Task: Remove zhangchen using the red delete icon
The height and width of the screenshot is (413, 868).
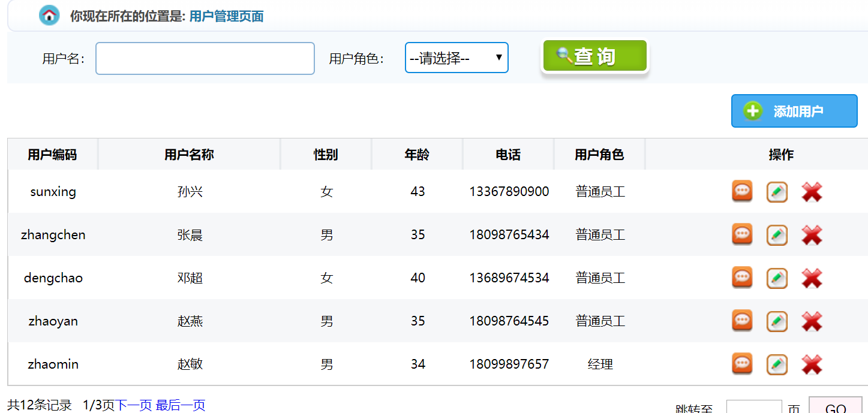Action: [x=812, y=234]
